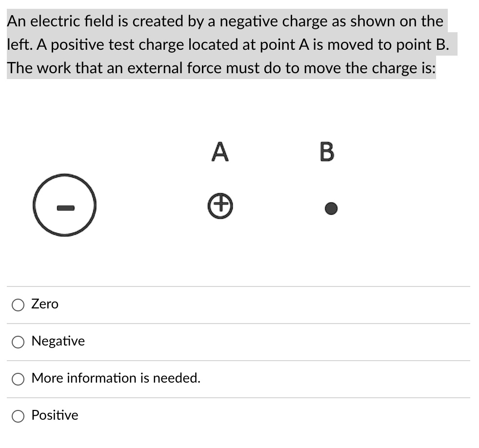Click the minus sign inside the charge circle

pyautogui.click(x=64, y=209)
